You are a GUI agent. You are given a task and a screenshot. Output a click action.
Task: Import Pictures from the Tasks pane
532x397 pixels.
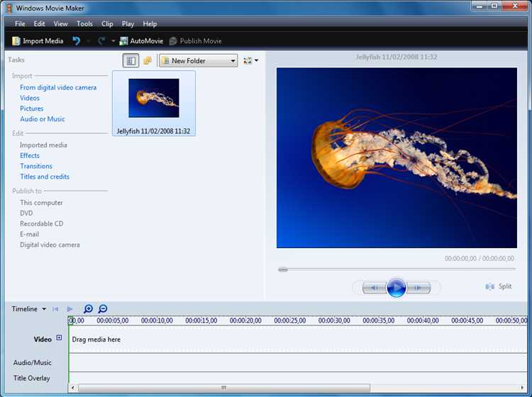pyautogui.click(x=31, y=108)
